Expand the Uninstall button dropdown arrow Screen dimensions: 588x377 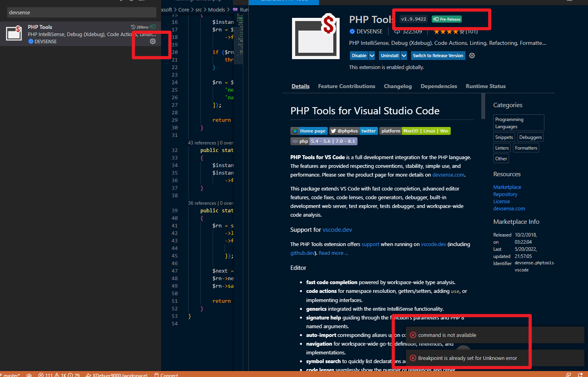pyautogui.click(x=404, y=56)
